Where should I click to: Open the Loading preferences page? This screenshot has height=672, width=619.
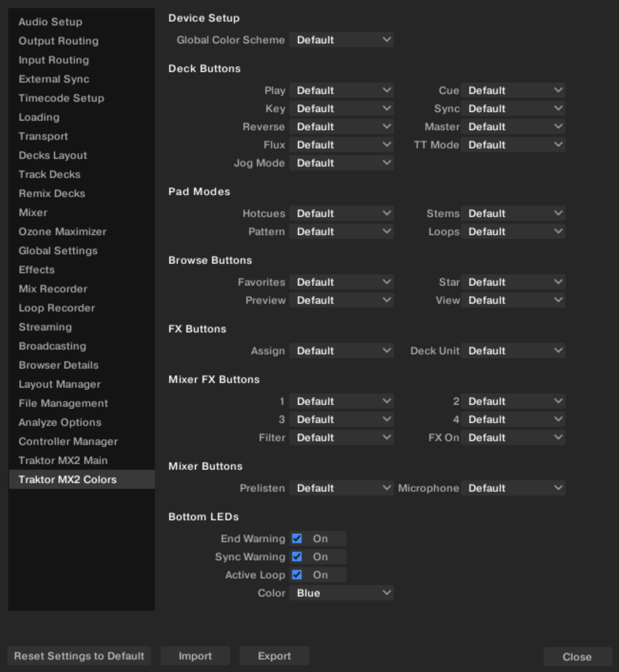(82, 117)
